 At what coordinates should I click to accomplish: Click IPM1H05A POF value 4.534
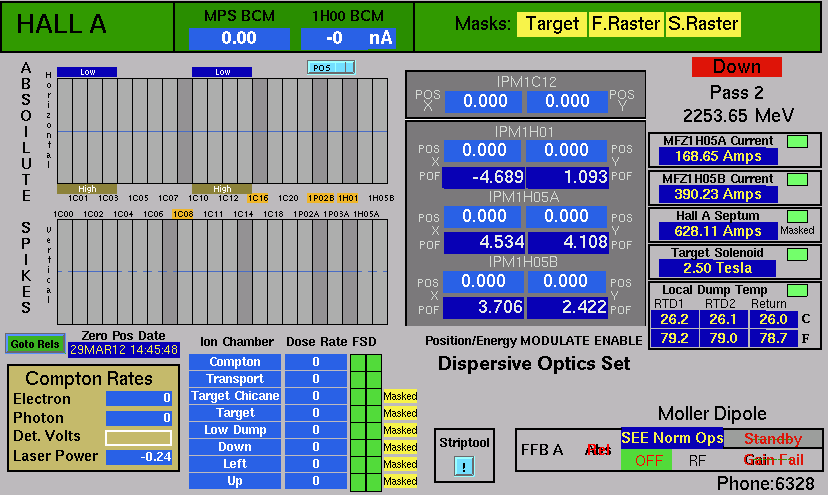(x=484, y=243)
